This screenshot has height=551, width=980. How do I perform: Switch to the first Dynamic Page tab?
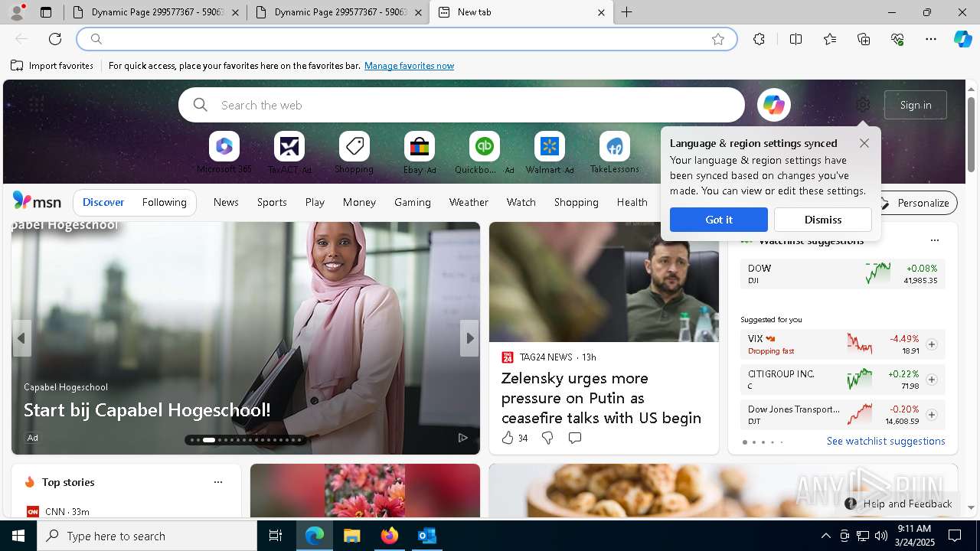click(155, 12)
